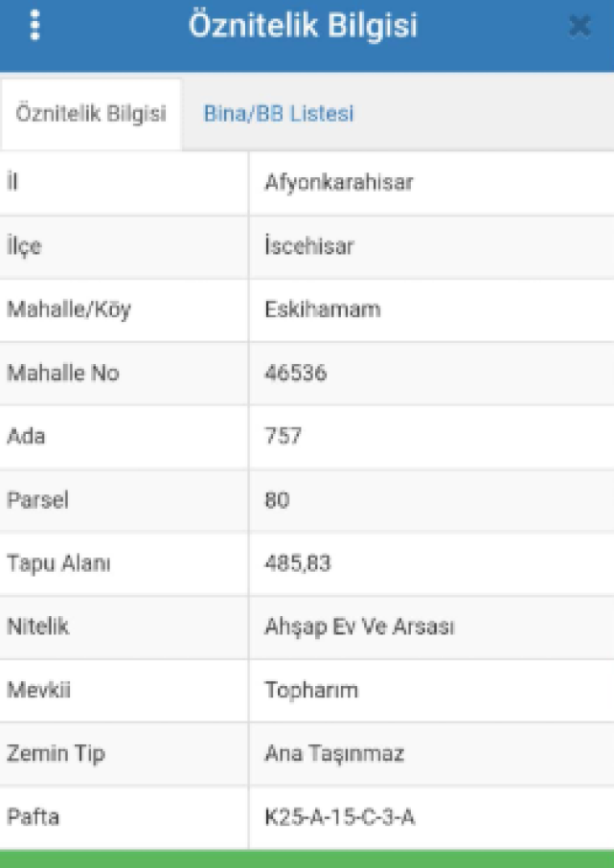Click the Afyonkarahisar province value
Image resolution: width=614 pixels, height=868 pixels.
[338, 183]
